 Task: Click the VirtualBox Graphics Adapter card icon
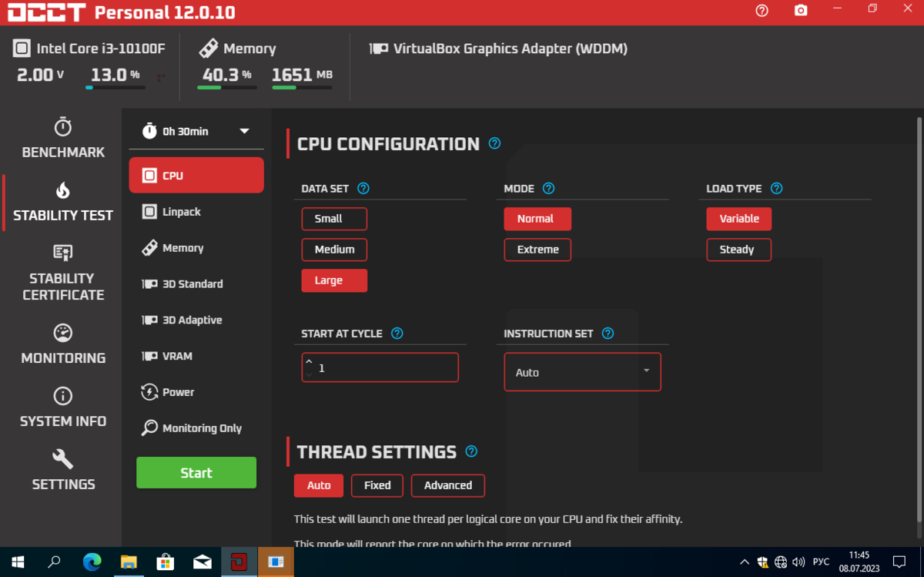click(378, 49)
